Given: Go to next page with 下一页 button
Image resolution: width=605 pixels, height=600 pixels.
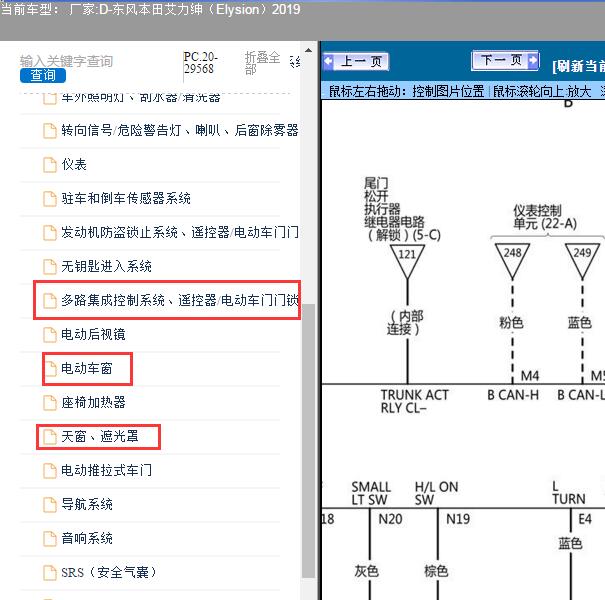Looking at the screenshot, I should point(505,60).
